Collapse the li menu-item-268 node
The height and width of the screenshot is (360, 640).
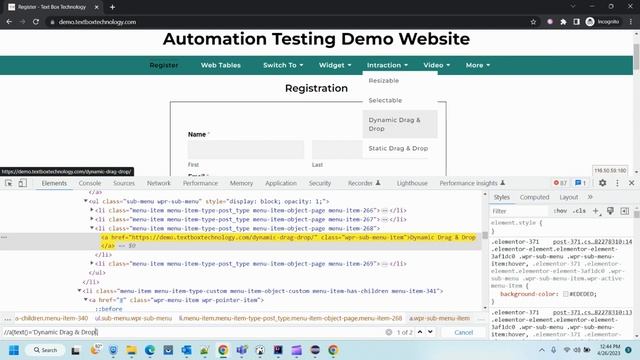(92, 228)
